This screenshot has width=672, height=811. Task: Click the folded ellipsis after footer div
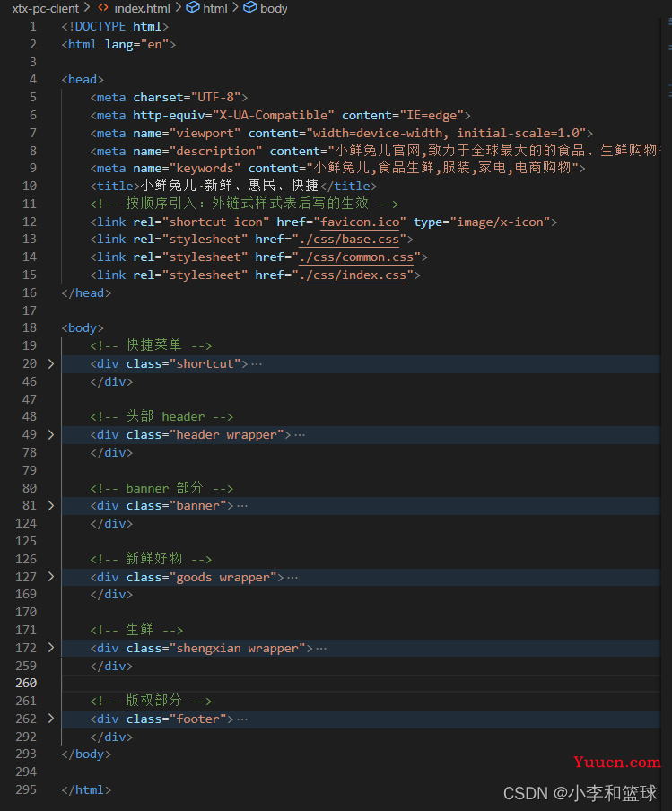pos(242,719)
